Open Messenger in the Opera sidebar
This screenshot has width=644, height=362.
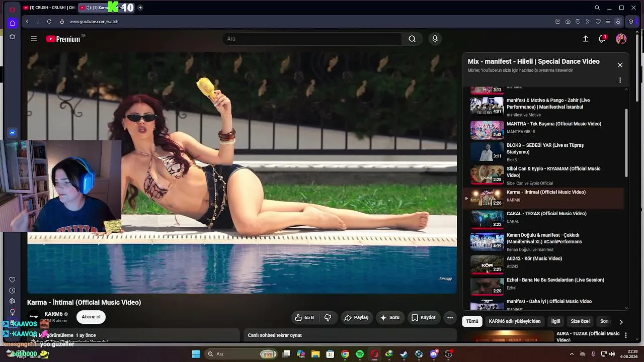13,133
